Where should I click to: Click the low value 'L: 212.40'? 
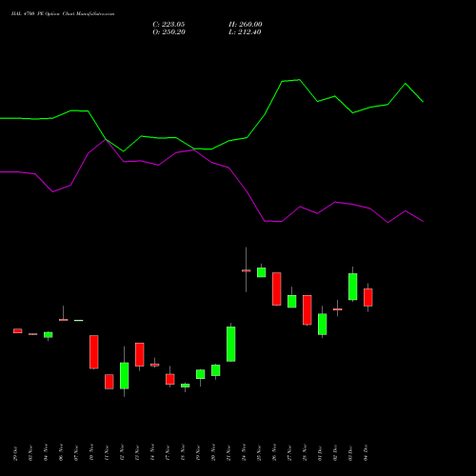[x=245, y=32]
